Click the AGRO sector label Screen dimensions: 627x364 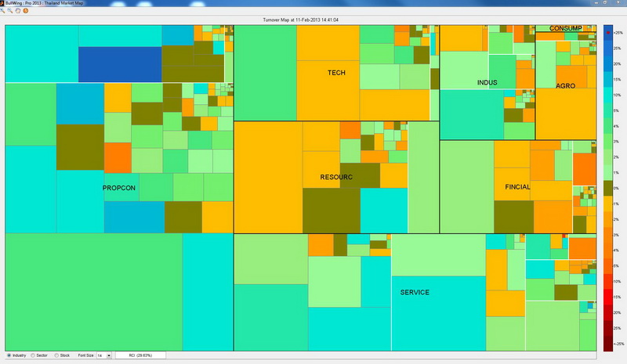pyautogui.click(x=566, y=85)
